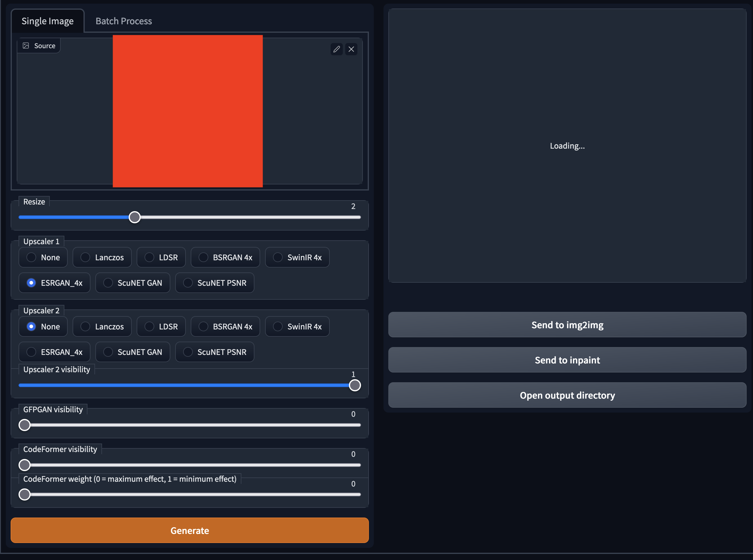This screenshot has width=753, height=560.
Task: Choose Lanczos for Upscaler 1
Action: click(x=102, y=257)
